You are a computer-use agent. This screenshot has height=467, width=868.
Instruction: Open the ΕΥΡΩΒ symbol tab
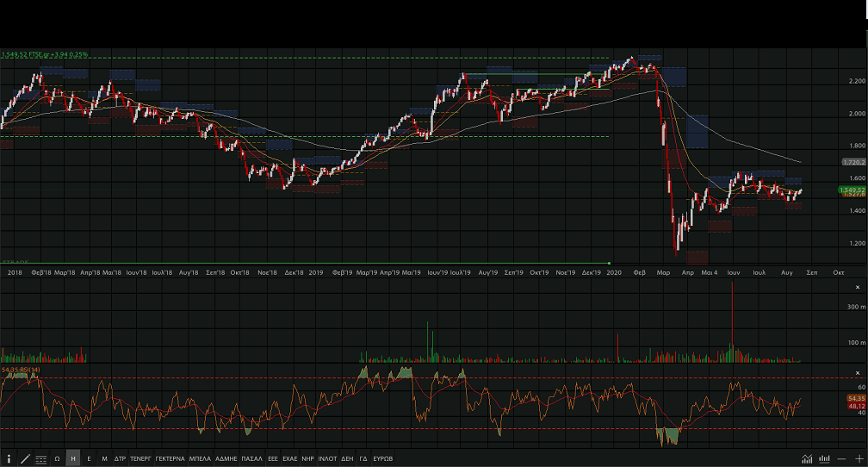(x=383, y=458)
